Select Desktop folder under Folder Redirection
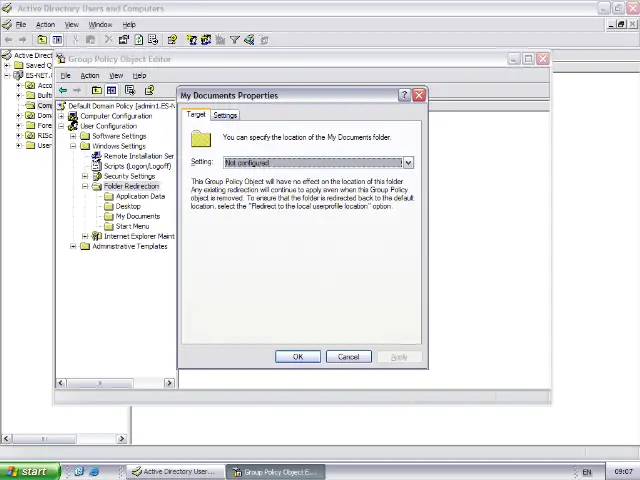Image resolution: width=640 pixels, height=480 pixels. pyautogui.click(x=128, y=206)
